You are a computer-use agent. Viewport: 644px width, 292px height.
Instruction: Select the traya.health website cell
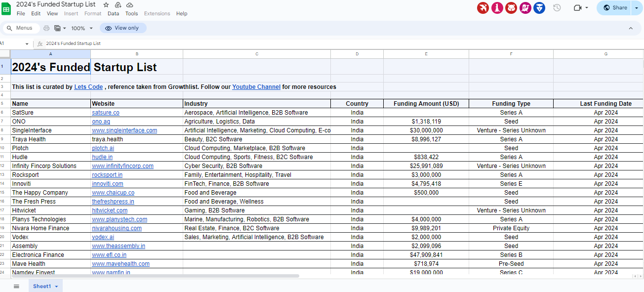click(x=137, y=139)
